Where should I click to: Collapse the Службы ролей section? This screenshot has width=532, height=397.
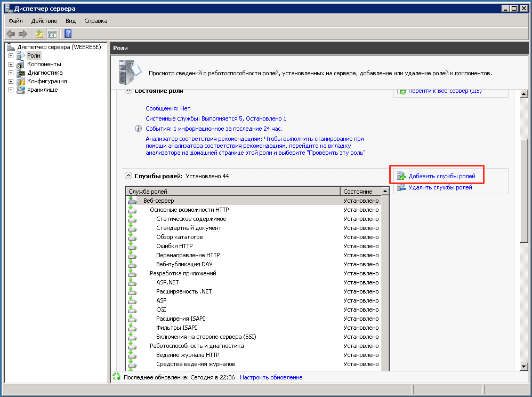[128, 176]
